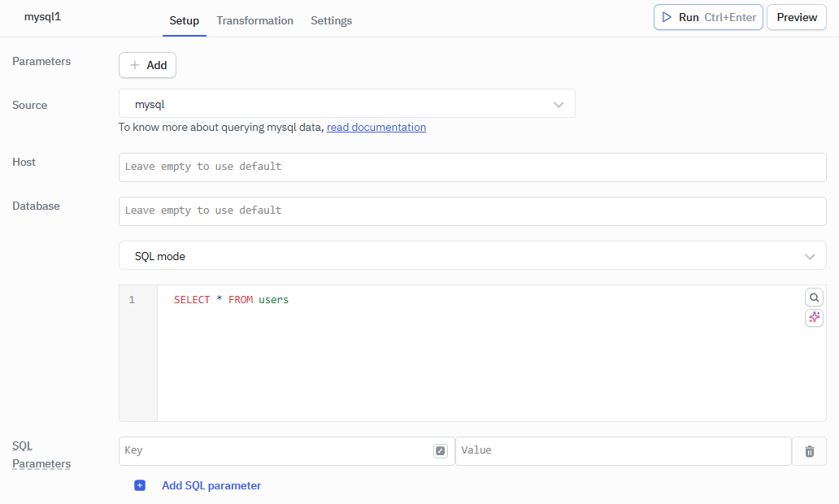Delete the SQL parameter row via trash icon
Image resolution: width=839 pixels, height=504 pixels.
click(x=809, y=451)
